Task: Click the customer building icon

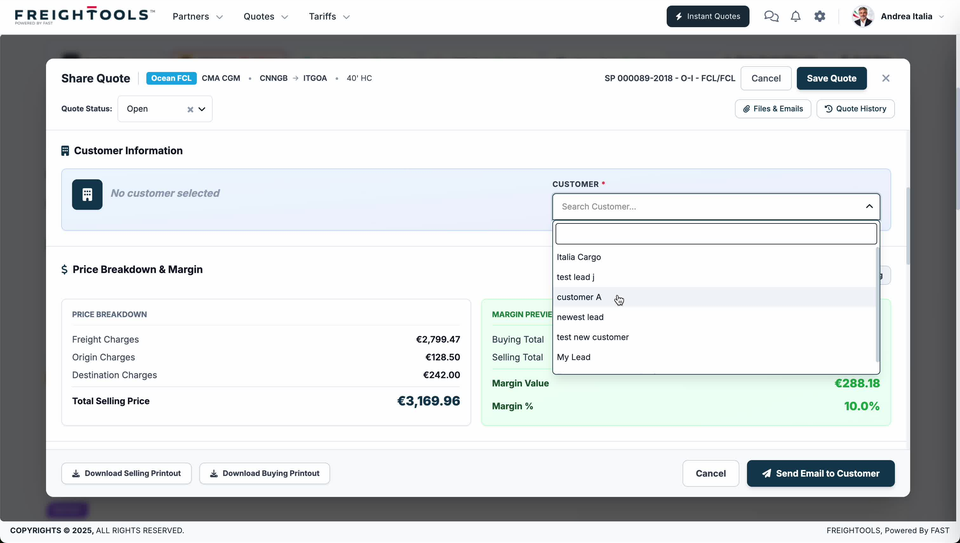Action: (x=87, y=195)
